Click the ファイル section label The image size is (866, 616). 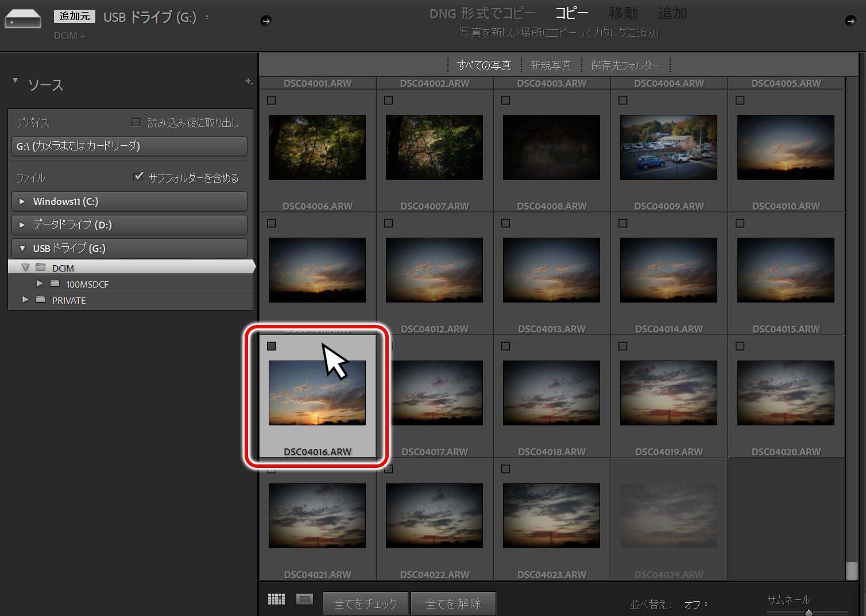point(30,178)
